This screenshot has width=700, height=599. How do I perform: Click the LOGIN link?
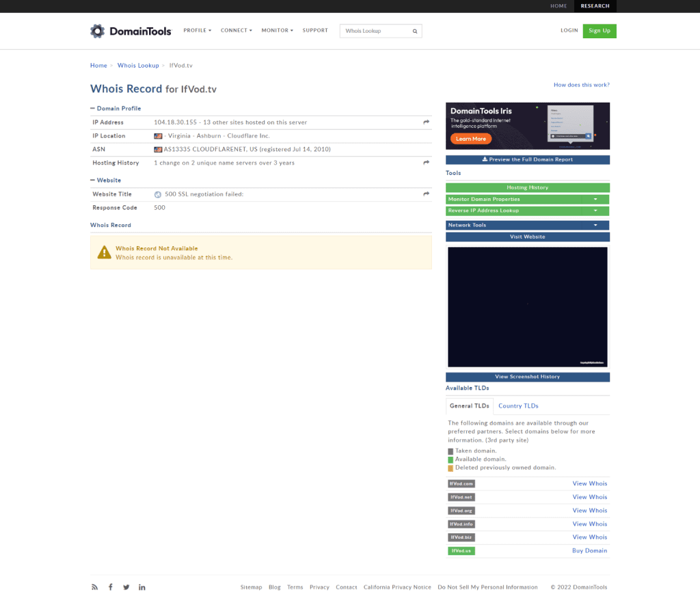(x=569, y=30)
